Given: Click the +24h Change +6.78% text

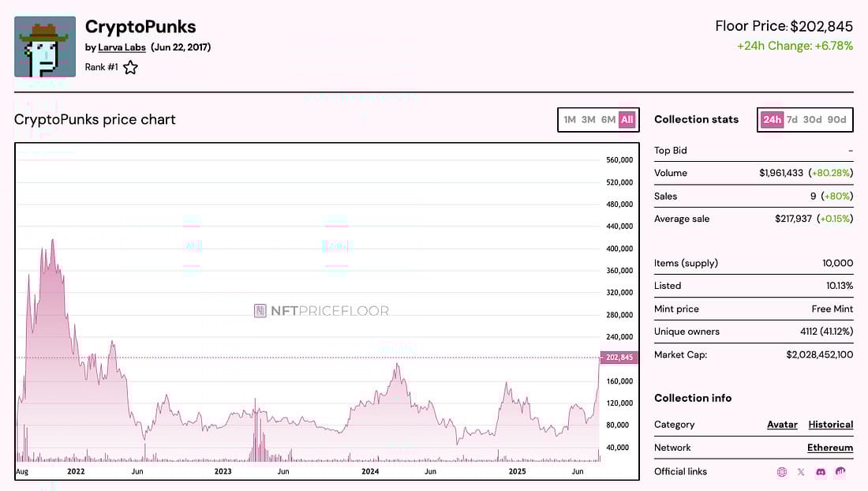Looking at the screenshot, I should click(x=795, y=46).
